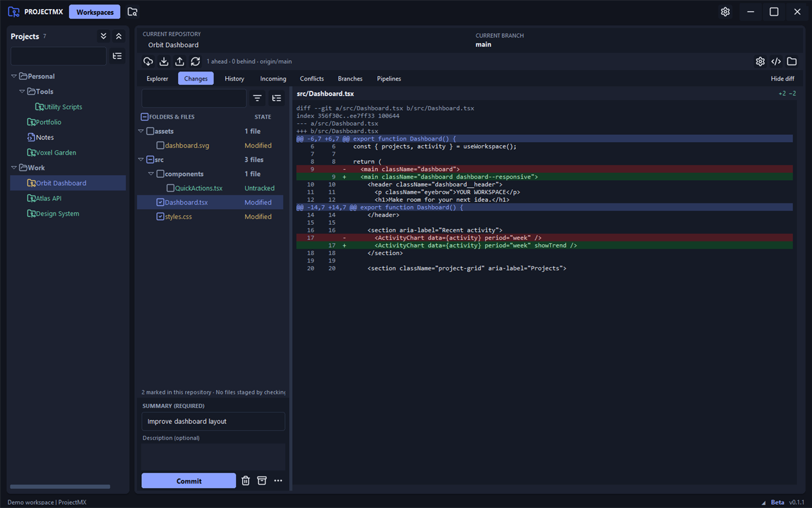Screen dimensions: 812x508
Task: Open the repository search folder icon
Action: pos(132,12)
